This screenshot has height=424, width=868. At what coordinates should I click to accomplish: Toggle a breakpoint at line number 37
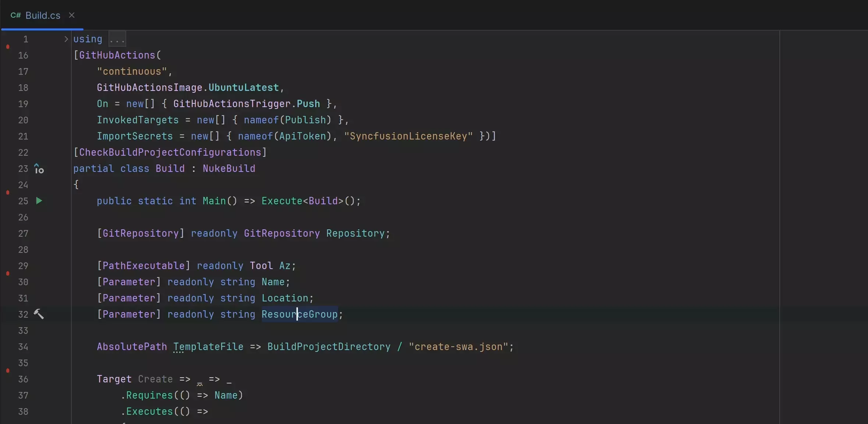point(23,395)
